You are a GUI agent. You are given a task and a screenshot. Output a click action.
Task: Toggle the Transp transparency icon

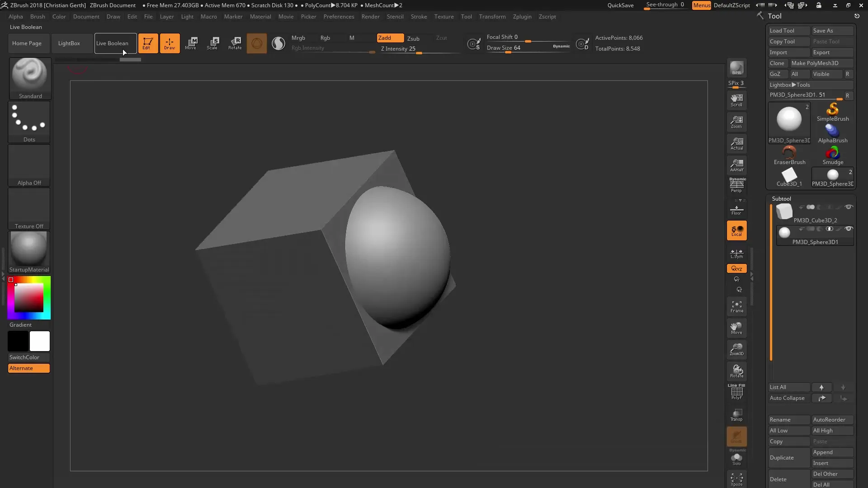tap(736, 415)
